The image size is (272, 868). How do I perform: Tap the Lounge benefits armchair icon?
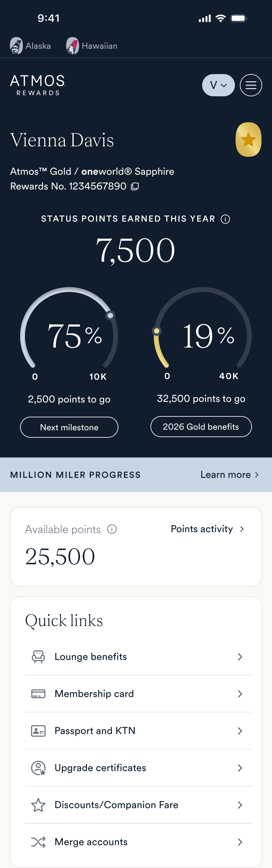(38, 657)
